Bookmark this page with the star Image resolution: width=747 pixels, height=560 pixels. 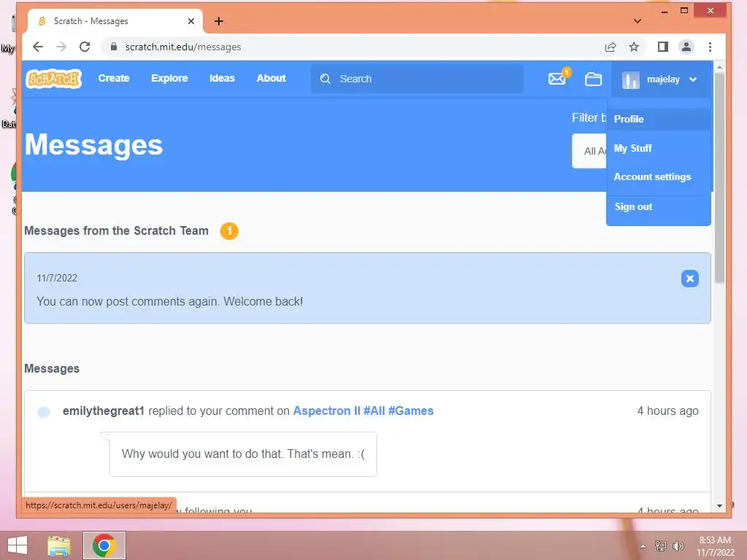634,47
